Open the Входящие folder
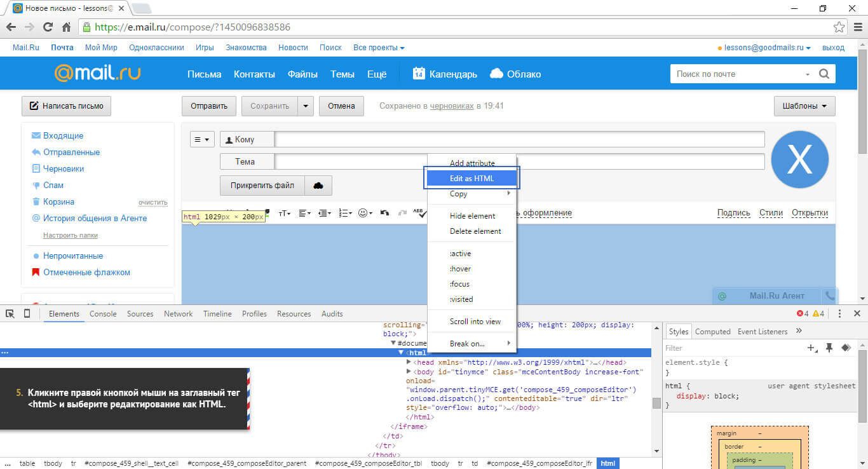The height and width of the screenshot is (469, 868). pos(63,136)
